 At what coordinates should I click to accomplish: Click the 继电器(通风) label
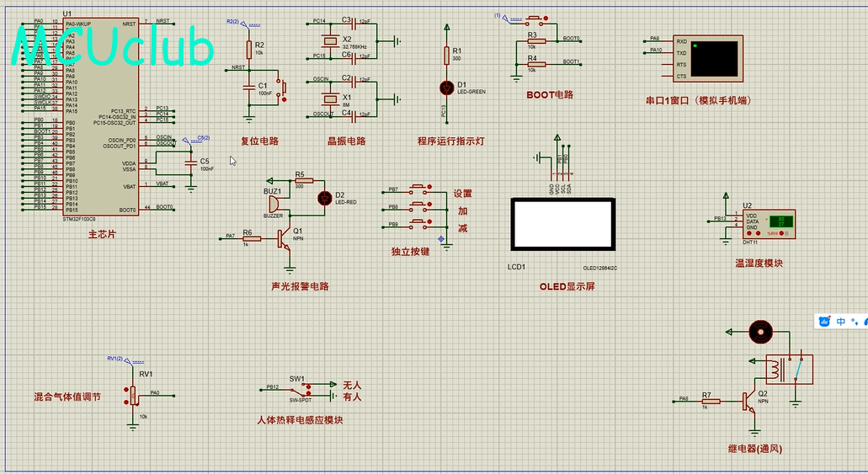(x=755, y=449)
